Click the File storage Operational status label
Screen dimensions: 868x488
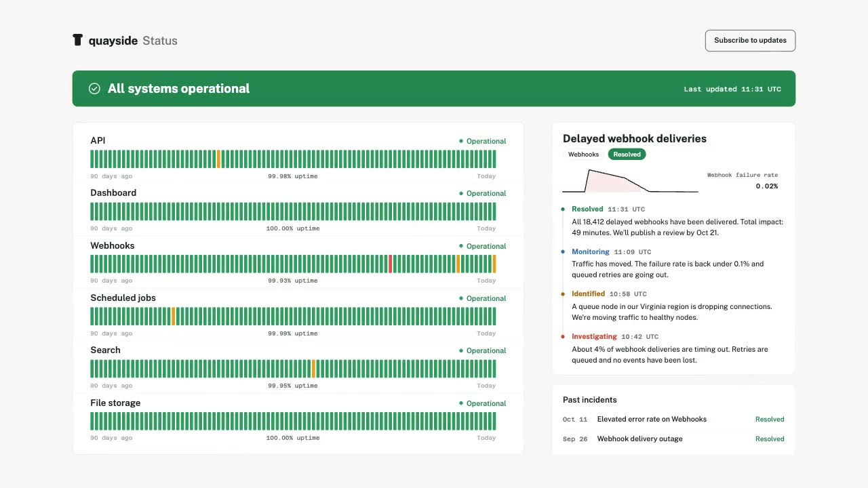click(x=483, y=403)
